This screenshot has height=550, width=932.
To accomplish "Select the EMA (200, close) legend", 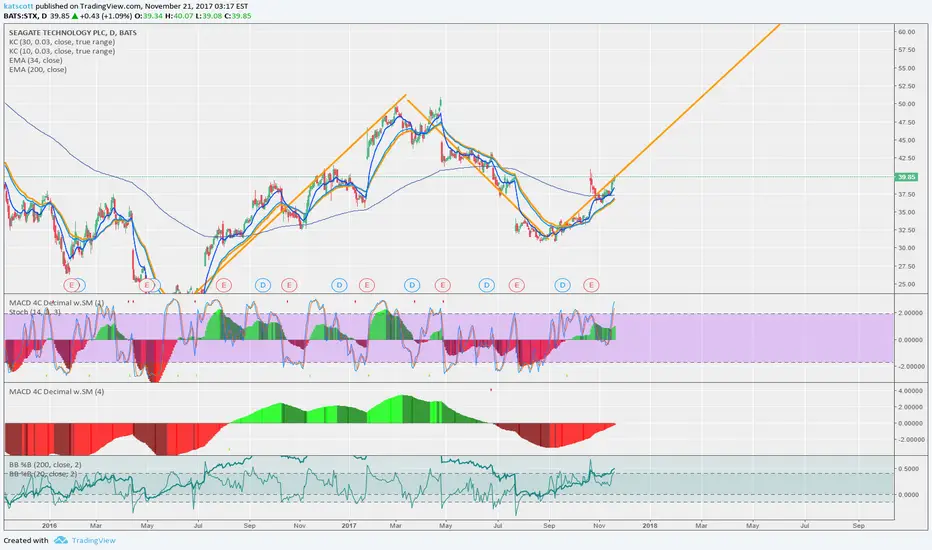I will point(37,70).
